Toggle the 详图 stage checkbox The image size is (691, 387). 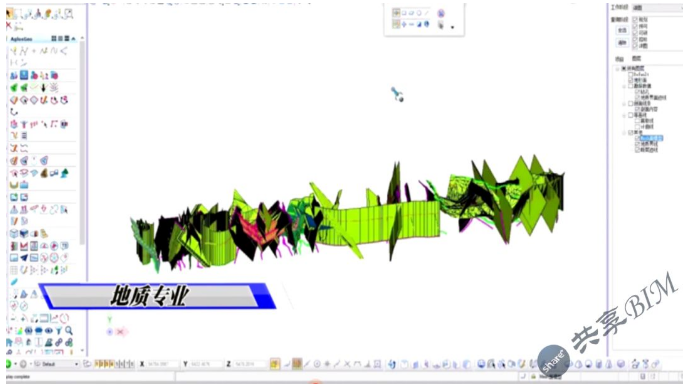(635, 46)
